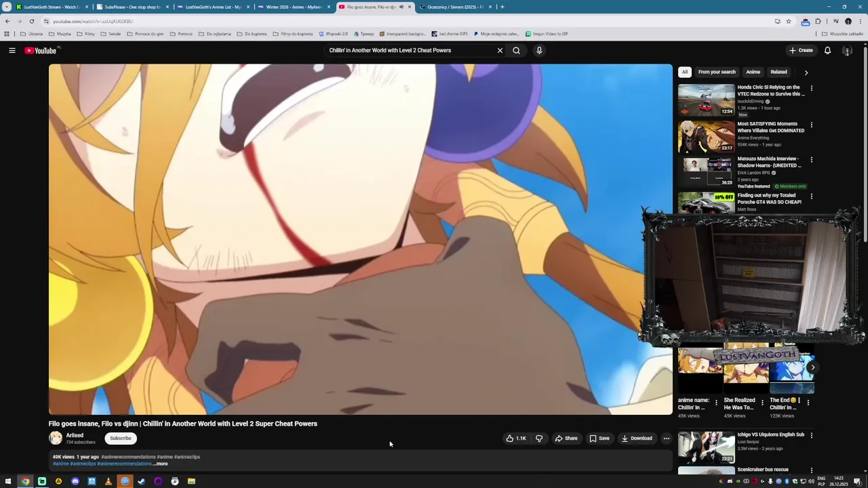Screen dimensions: 868x488
Task: Bookmark this page with the star
Action: coord(788,21)
